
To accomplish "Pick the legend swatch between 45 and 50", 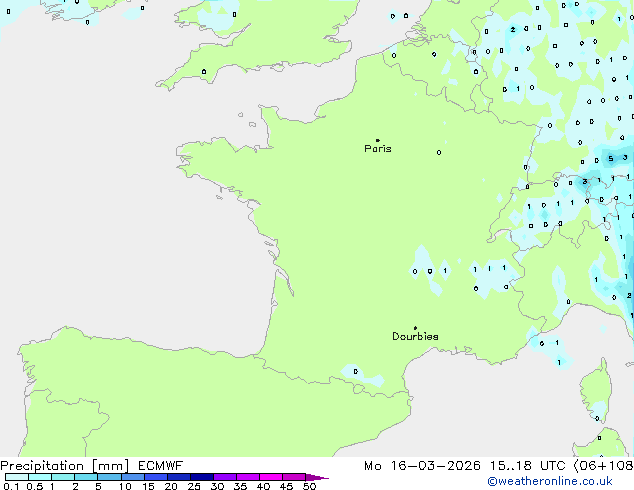I will pyautogui.click(x=294, y=477).
